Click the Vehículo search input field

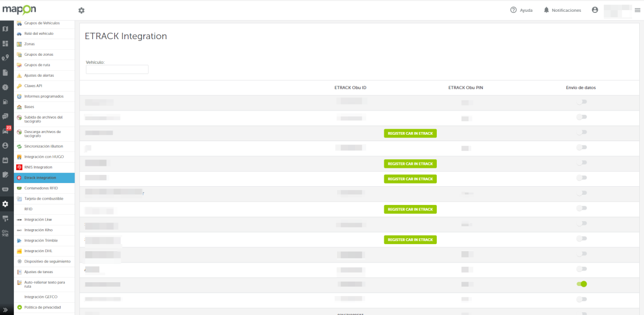point(117,70)
